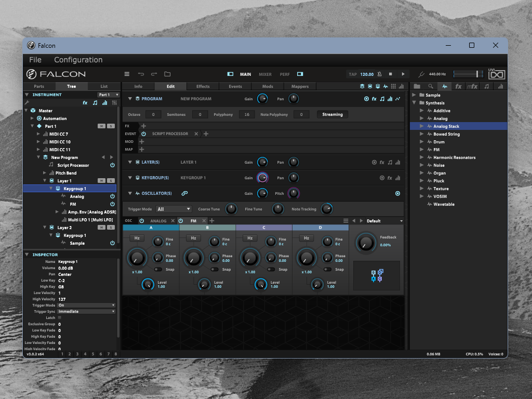The image size is (532, 399).
Task: Click the Streaming button
Action: coord(332,114)
